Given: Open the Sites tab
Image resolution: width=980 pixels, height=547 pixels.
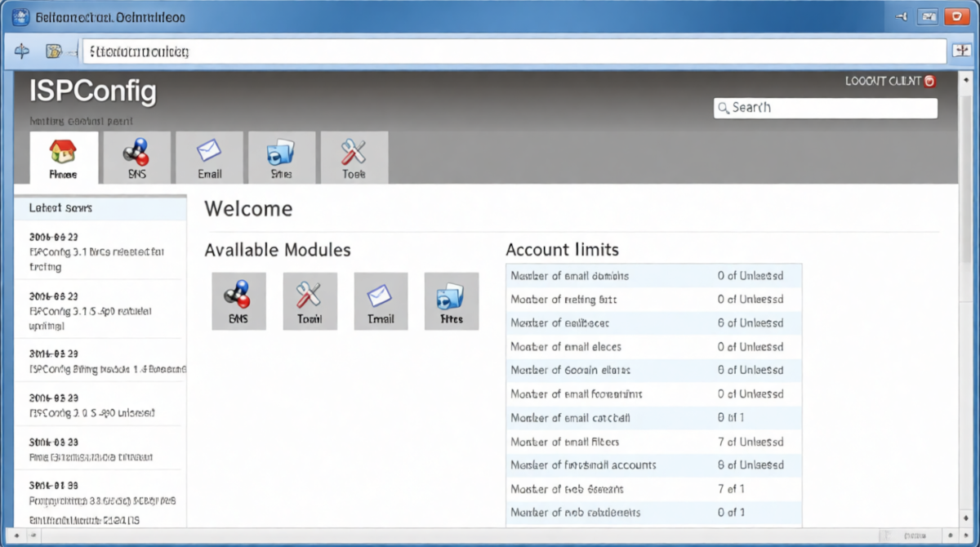Looking at the screenshot, I should 281,158.
